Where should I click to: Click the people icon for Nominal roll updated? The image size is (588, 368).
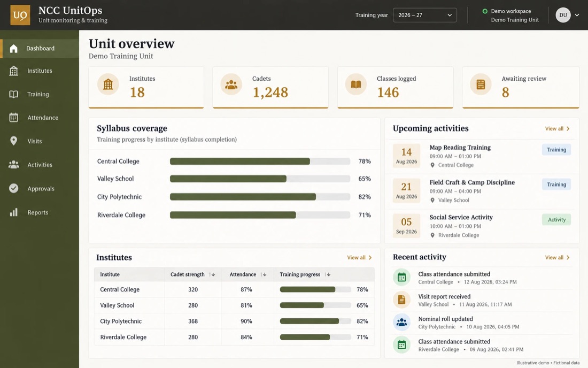point(401,322)
